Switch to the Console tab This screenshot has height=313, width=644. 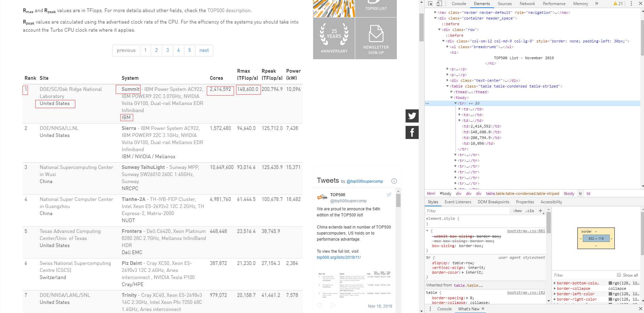click(459, 4)
